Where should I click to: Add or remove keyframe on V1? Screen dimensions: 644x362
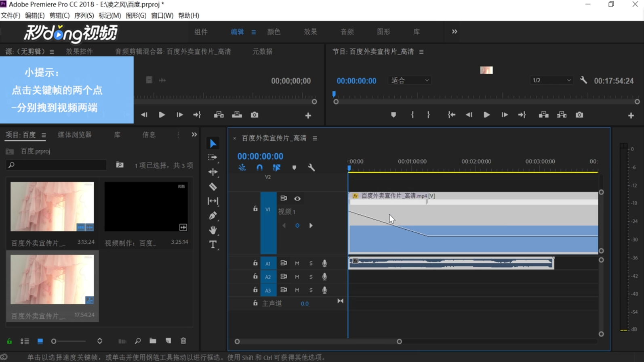[297, 226]
